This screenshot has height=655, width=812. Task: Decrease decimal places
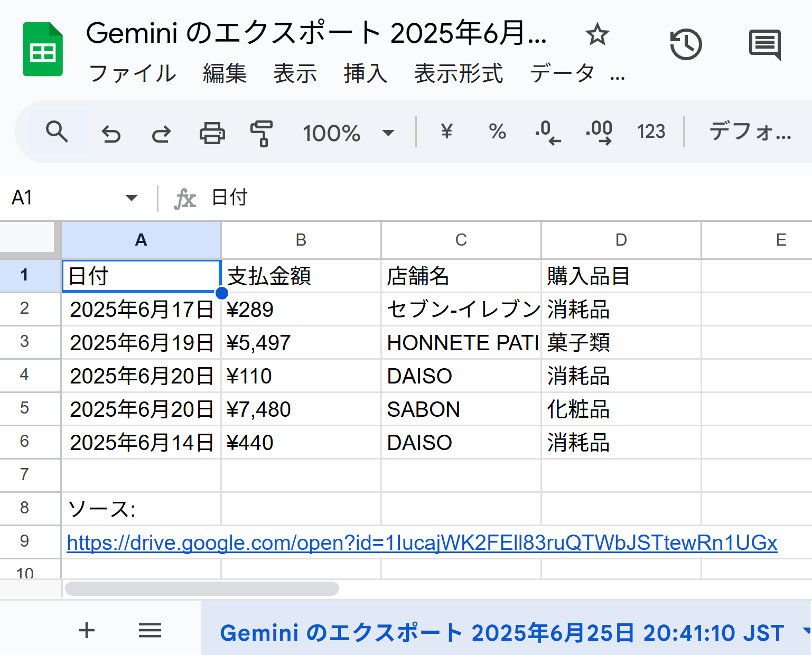coord(547,132)
